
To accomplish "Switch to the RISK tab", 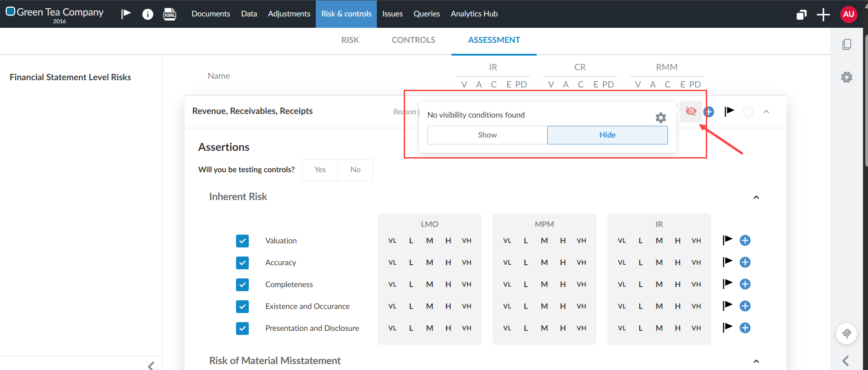I will click(350, 40).
